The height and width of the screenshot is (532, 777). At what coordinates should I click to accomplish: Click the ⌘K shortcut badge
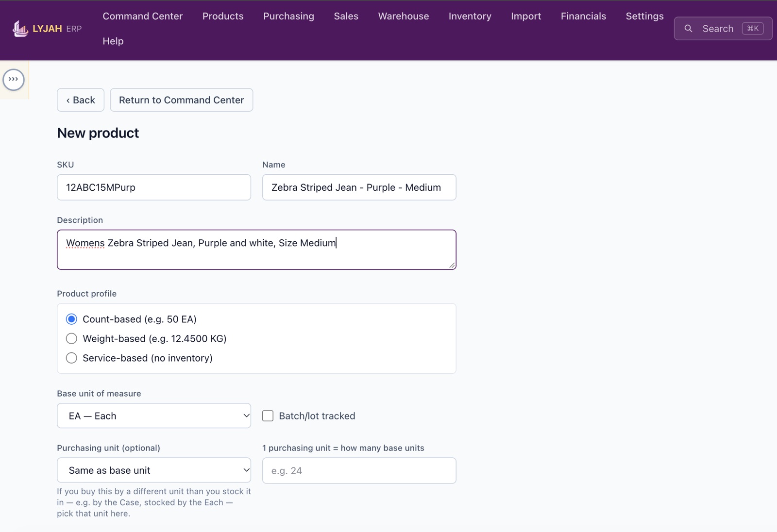point(753,29)
